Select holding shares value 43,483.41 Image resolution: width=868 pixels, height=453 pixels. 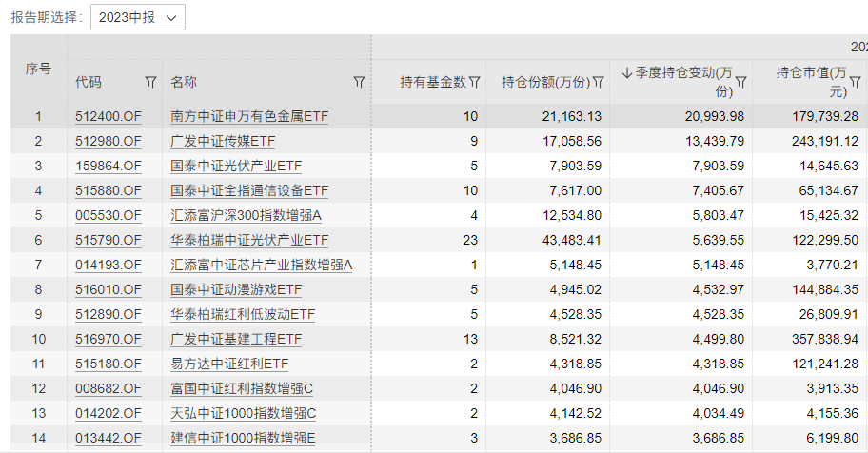point(572,240)
